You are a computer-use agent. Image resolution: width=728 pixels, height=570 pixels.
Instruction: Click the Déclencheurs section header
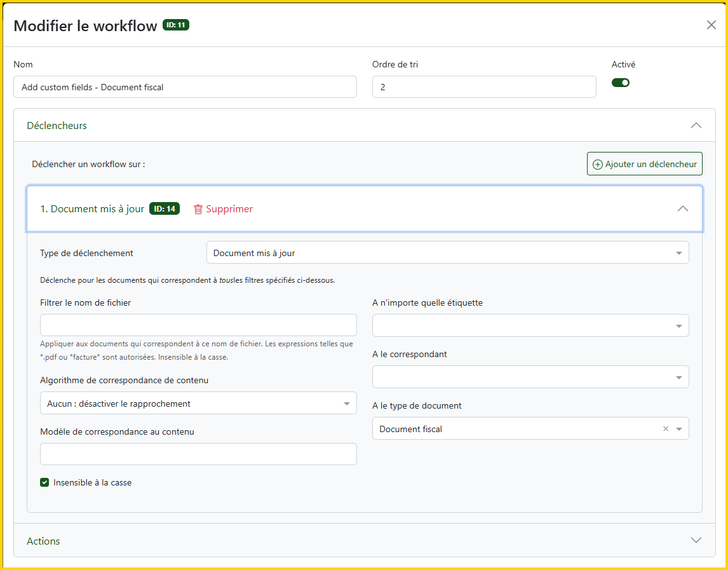pyautogui.click(x=57, y=126)
